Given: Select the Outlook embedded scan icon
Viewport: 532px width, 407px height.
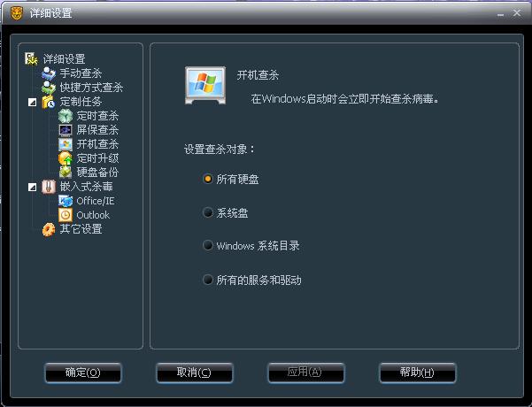Looking at the screenshot, I should pos(66,215).
